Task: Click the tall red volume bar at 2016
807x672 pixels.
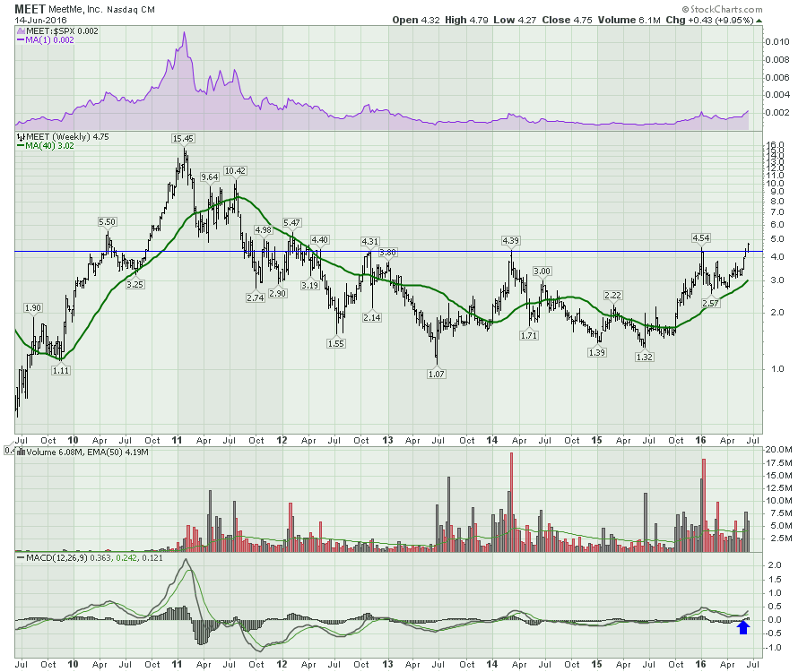Action: 704,505
